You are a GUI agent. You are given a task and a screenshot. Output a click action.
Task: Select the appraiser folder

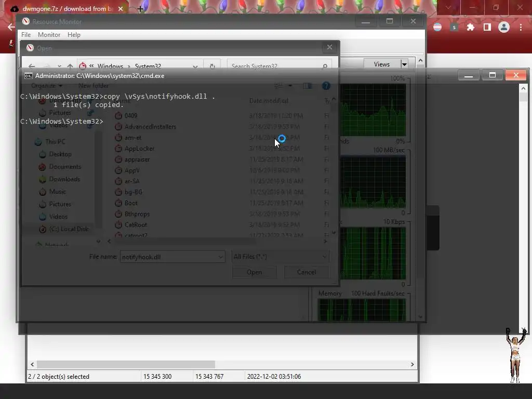point(137,159)
